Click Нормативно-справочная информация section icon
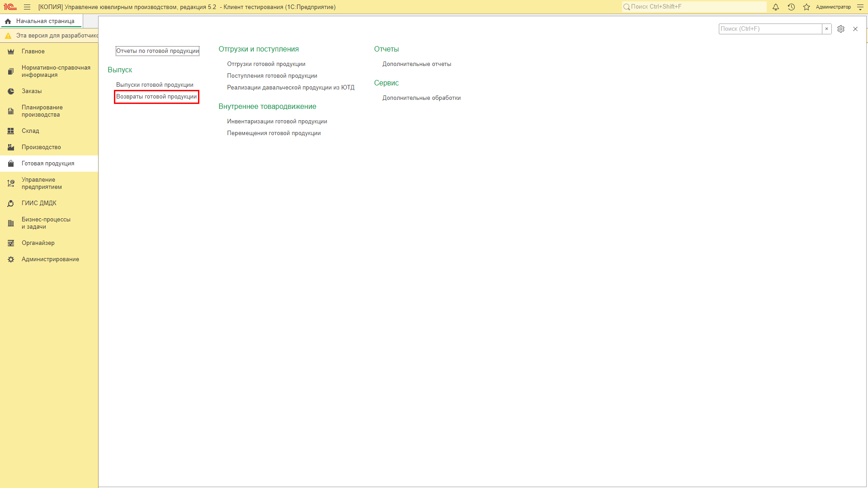The image size is (868, 488). coord(11,71)
